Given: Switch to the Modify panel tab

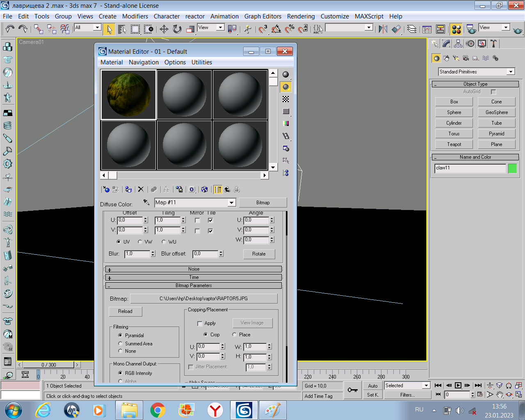Looking at the screenshot, I should pos(446,43).
